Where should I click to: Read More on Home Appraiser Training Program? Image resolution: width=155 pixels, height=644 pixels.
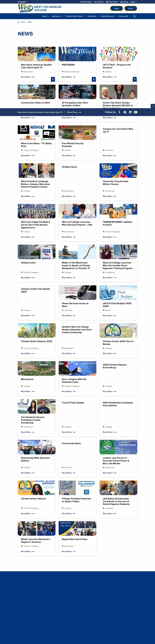(109, 278)
